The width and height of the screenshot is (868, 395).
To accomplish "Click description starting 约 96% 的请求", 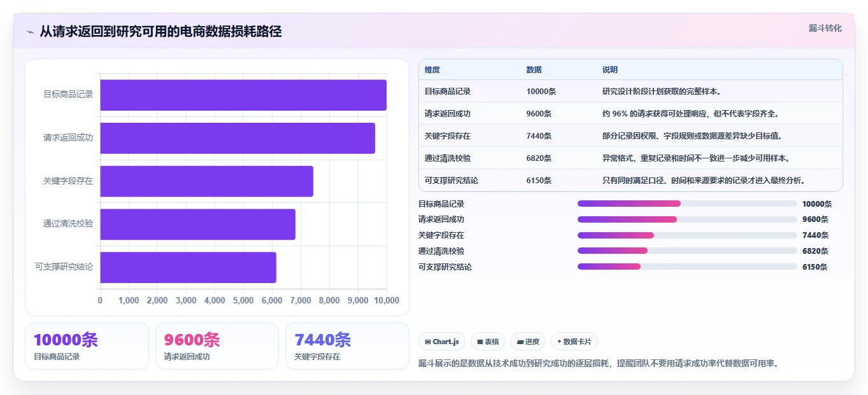I will pos(691,114).
